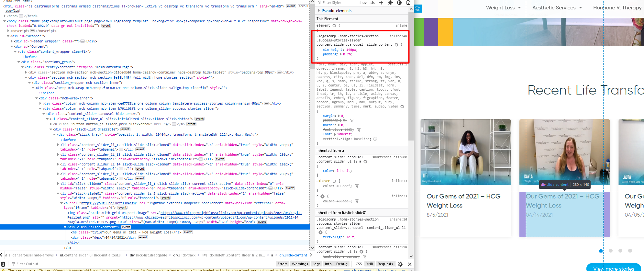Expand the div#Header_wrapper node
The height and width of the screenshot is (271, 644).
click(x=12, y=41)
